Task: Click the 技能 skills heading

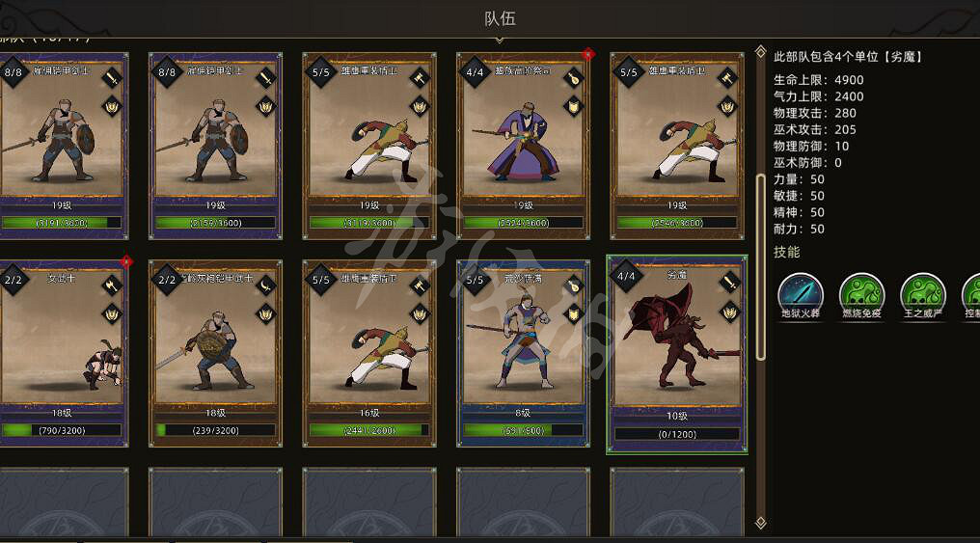Action: [x=786, y=252]
